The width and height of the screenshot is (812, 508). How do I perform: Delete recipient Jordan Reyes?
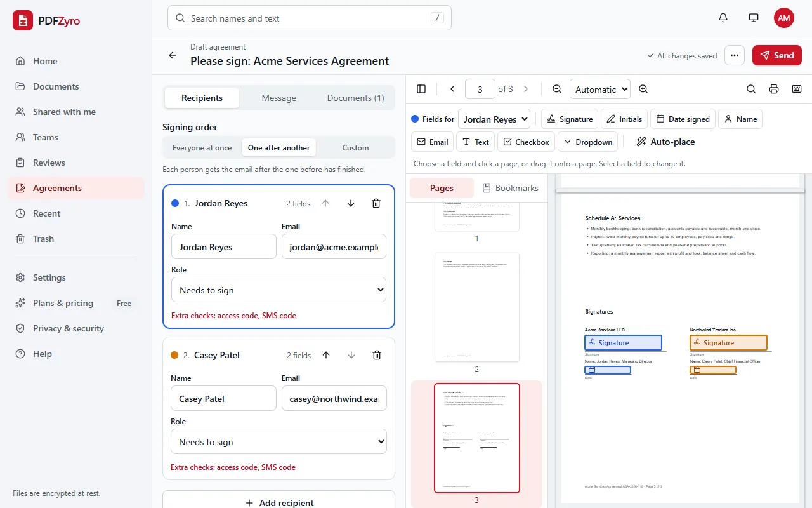pos(376,203)
